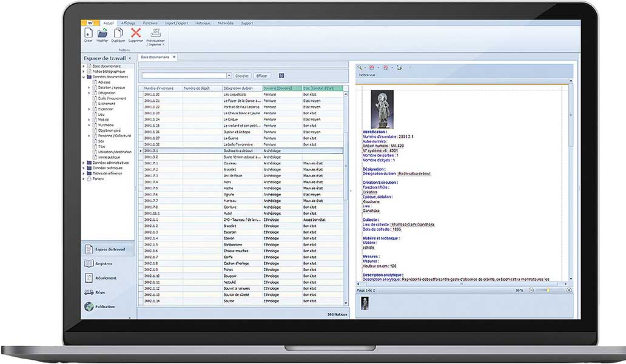The width and height of the screenshot is (626, 364).
Task: Open Espace de travail in navigation pane
Action: click(x=108, y=249)
